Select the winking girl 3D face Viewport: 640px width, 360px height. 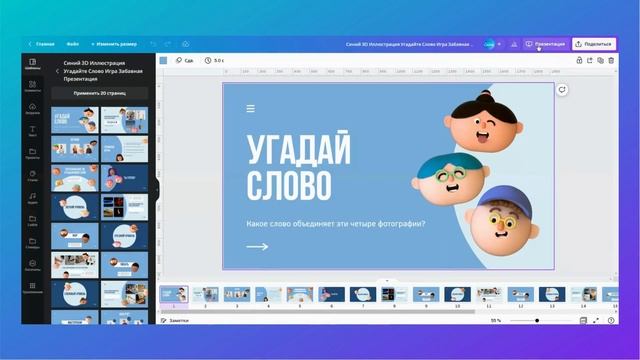click(x=483, y=122)
